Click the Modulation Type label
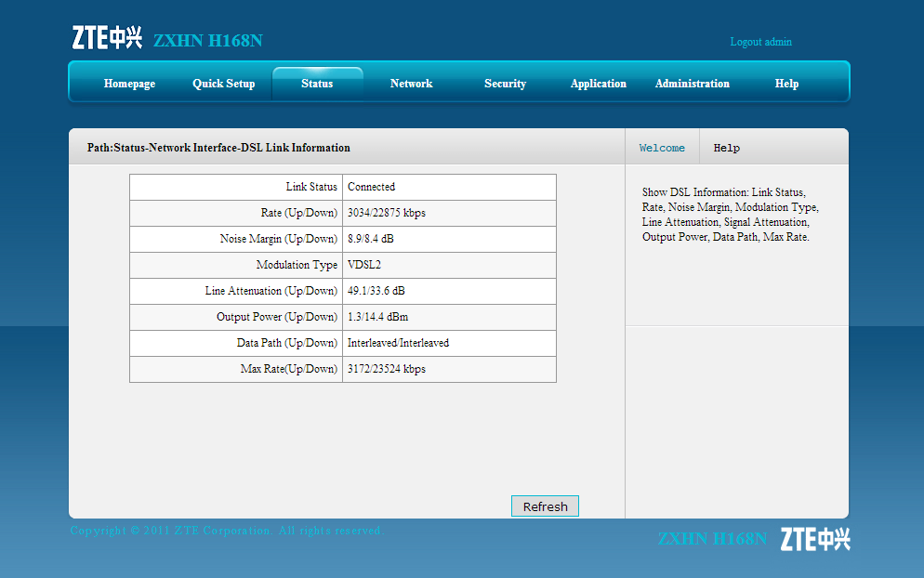Image resolution: width=924 pixels, height=578 pixels. pos(297,265)
